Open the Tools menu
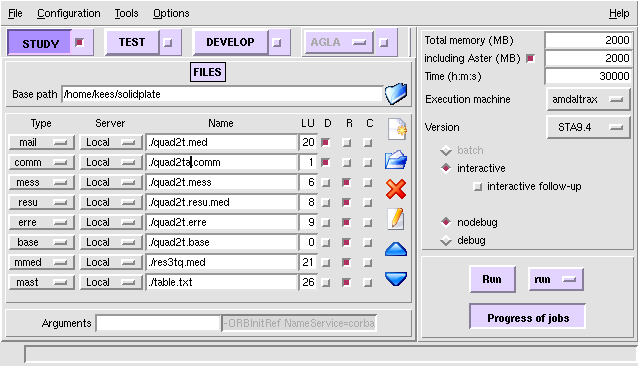The width and height of the screenshot is (638, 366). coord(126,13)
